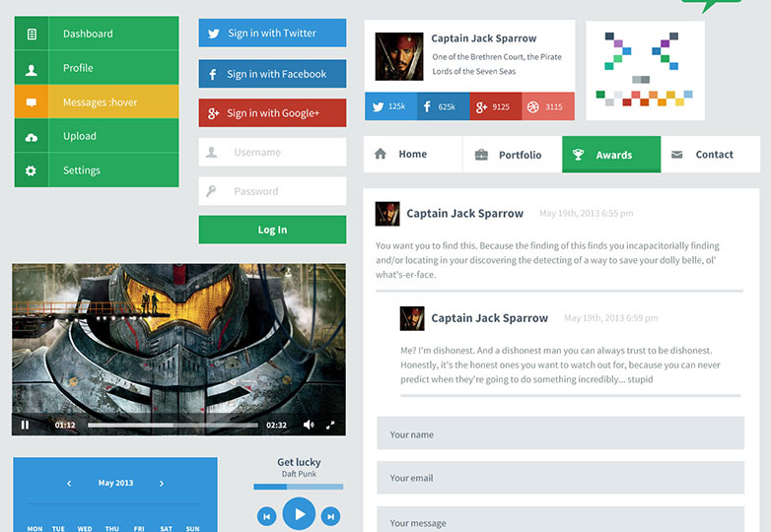Screen dimensions: 771x532
Task: Mute the video using the speaker icon
Action: (309, 426)
